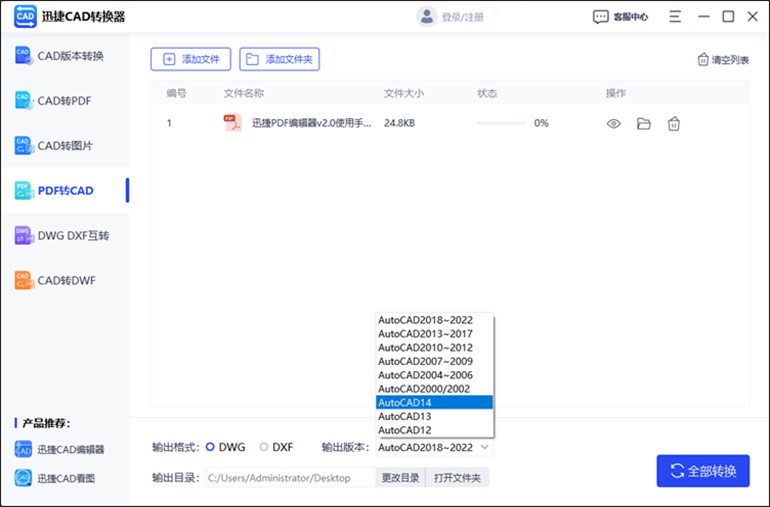Choose AutoCAD2010~2012 from the version list
Image resolution: width=770 pixels, height=507 pixels.
coord(434,347)
